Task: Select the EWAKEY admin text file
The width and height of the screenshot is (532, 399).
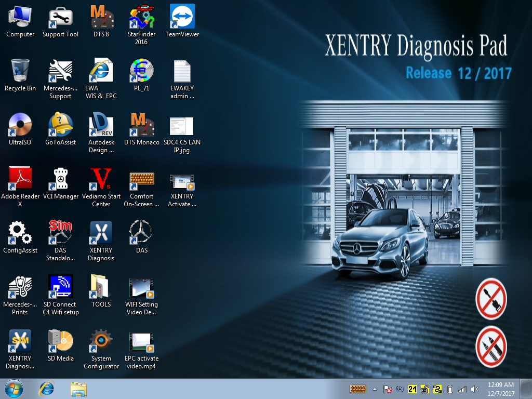Action: (x=182, y=79)
